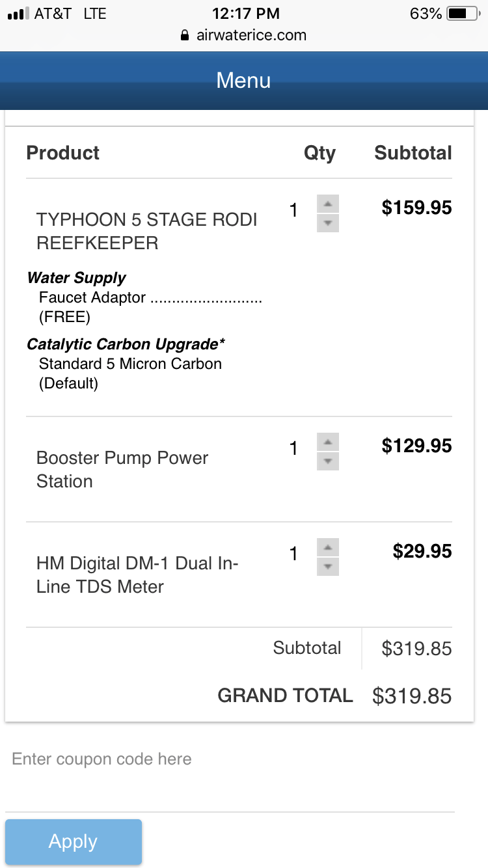Viewport: 488px width, 868px height.
Task: Increase HM Digital TDS Meter quantity
Action: click(328, 547)
